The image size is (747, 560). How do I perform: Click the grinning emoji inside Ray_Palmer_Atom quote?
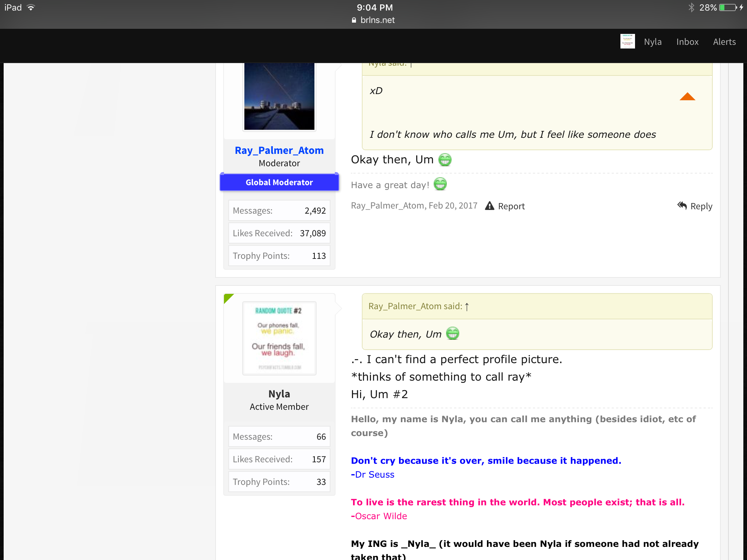[x=453, y=334]
